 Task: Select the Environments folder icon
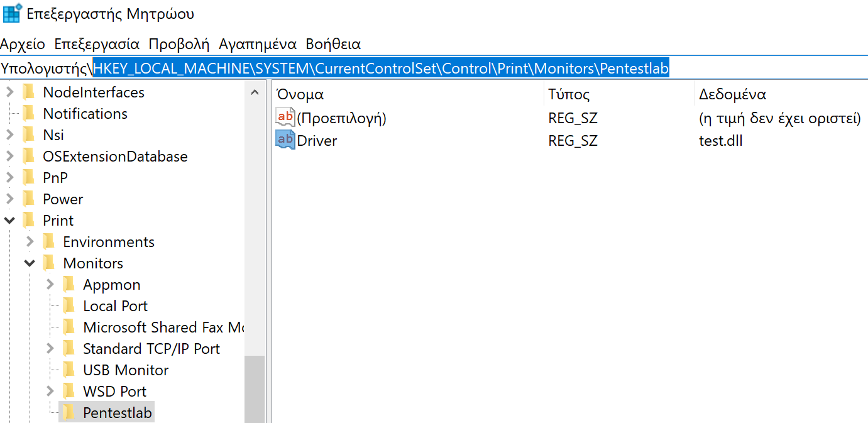(x=50, y=241)
